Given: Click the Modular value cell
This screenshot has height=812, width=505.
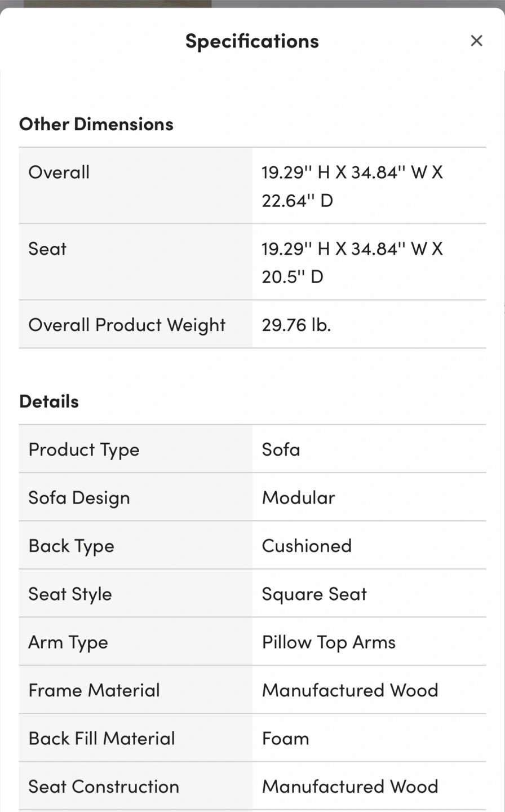Looking at the screenshot, I should [298, 498].
